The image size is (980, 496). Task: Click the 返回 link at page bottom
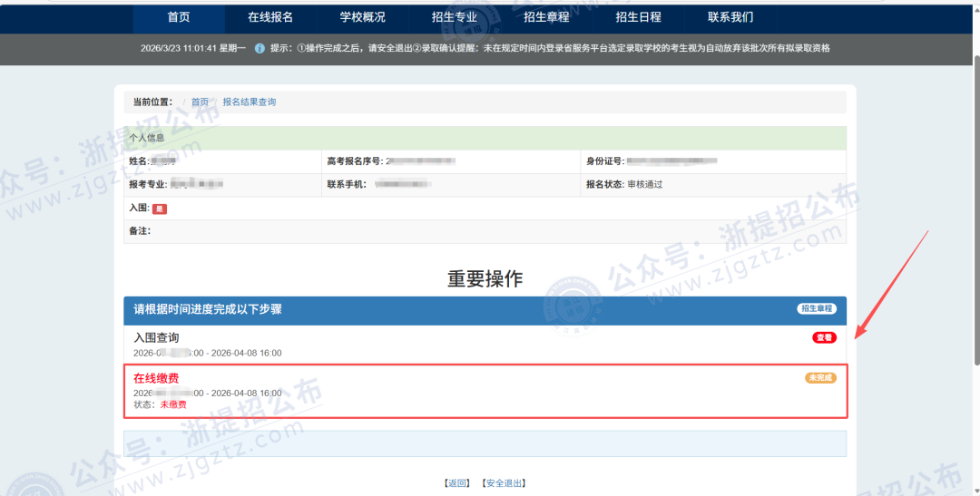point(457,483)
